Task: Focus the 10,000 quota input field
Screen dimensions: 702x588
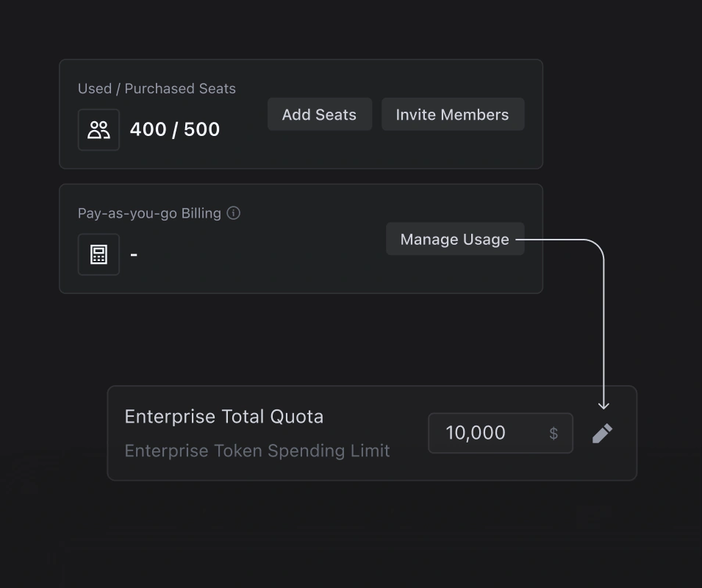Action: tap(501, 433)
